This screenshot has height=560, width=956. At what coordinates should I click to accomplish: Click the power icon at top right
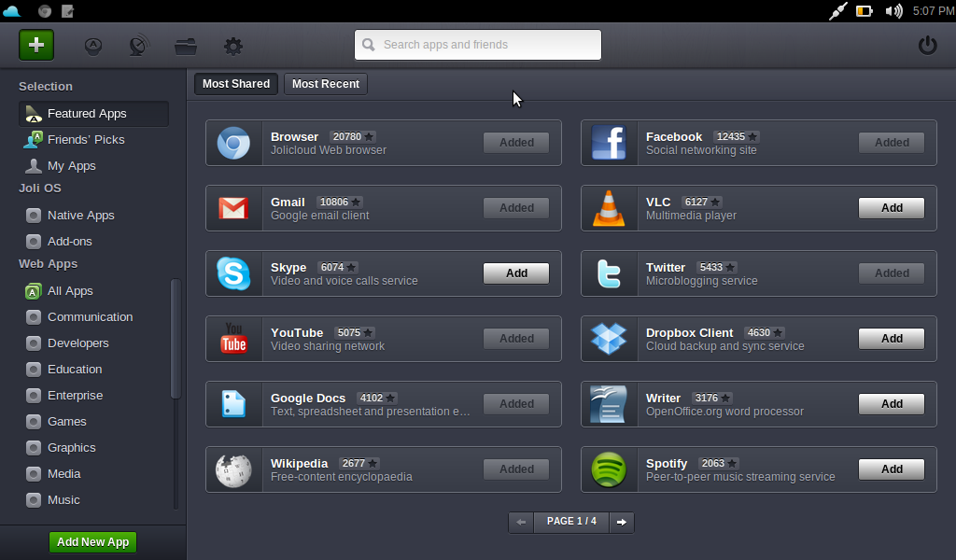(x=927, y=44)
